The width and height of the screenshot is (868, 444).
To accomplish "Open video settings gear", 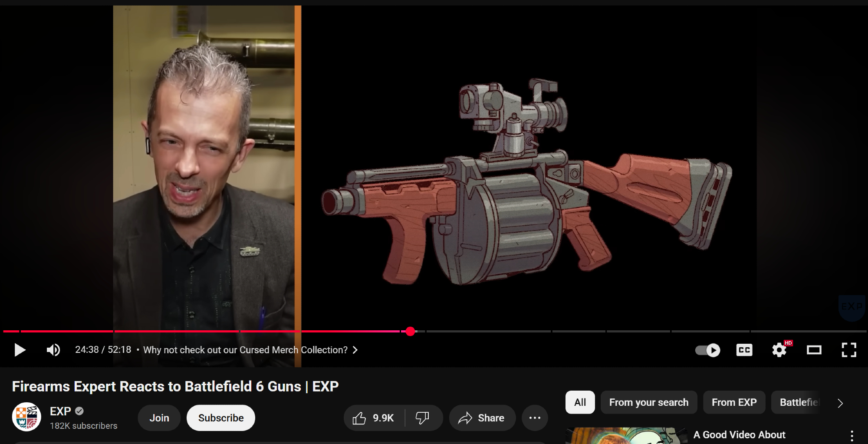I will click(x=779, y=350).
